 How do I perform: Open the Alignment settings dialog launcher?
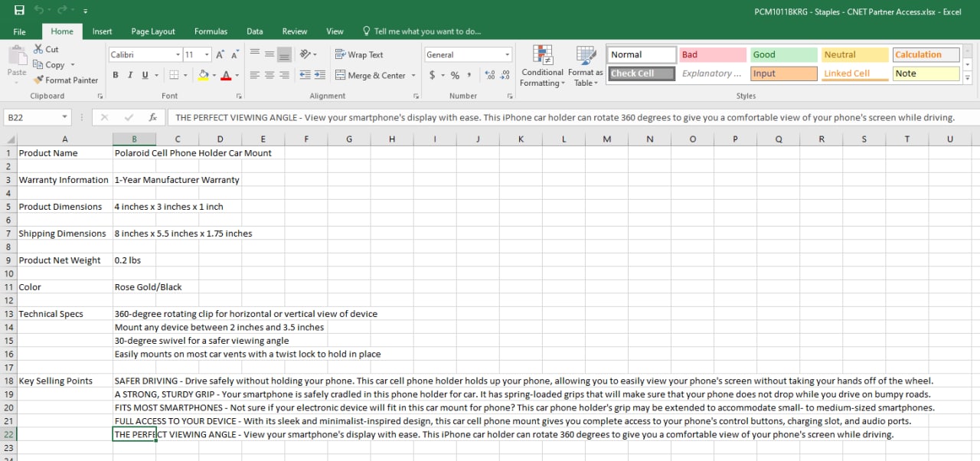point(416,96)
